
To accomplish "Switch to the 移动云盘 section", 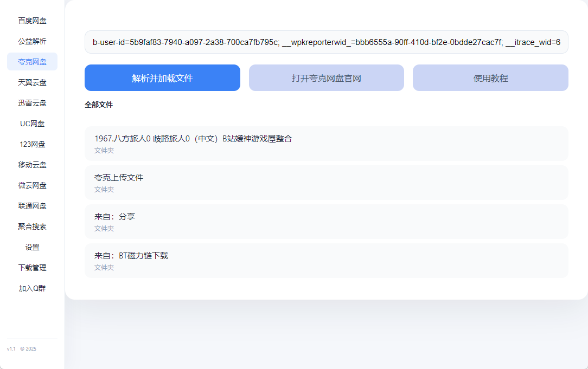I will click(32, 165).
